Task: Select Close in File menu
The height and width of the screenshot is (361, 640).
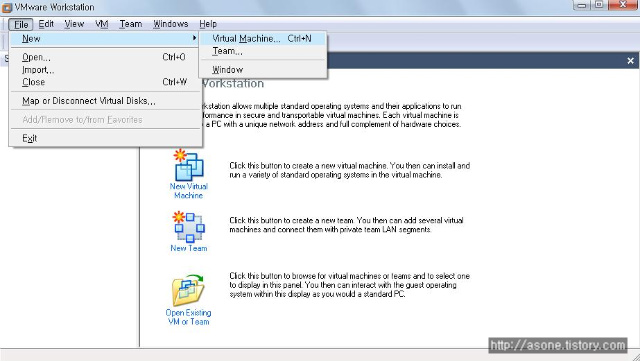Action: [105, 82]
